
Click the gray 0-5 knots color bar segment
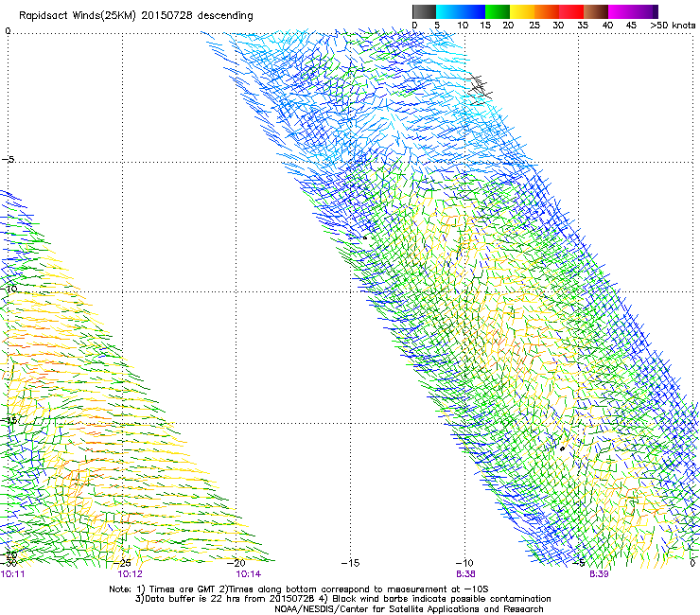pyautogui.click(x=424, y=11)
